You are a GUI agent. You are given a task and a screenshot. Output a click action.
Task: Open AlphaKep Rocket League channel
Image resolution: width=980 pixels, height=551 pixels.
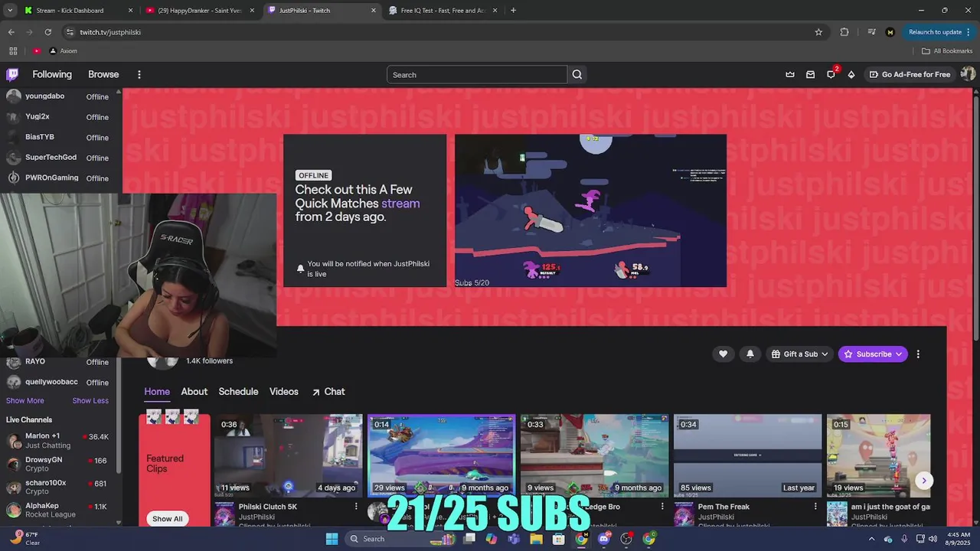pos(60,510)
